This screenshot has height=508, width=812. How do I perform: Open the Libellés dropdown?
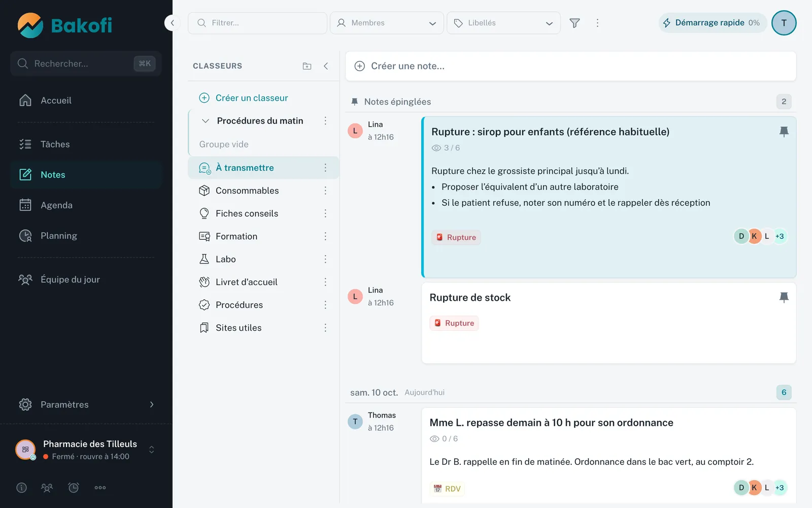[503, 23]
